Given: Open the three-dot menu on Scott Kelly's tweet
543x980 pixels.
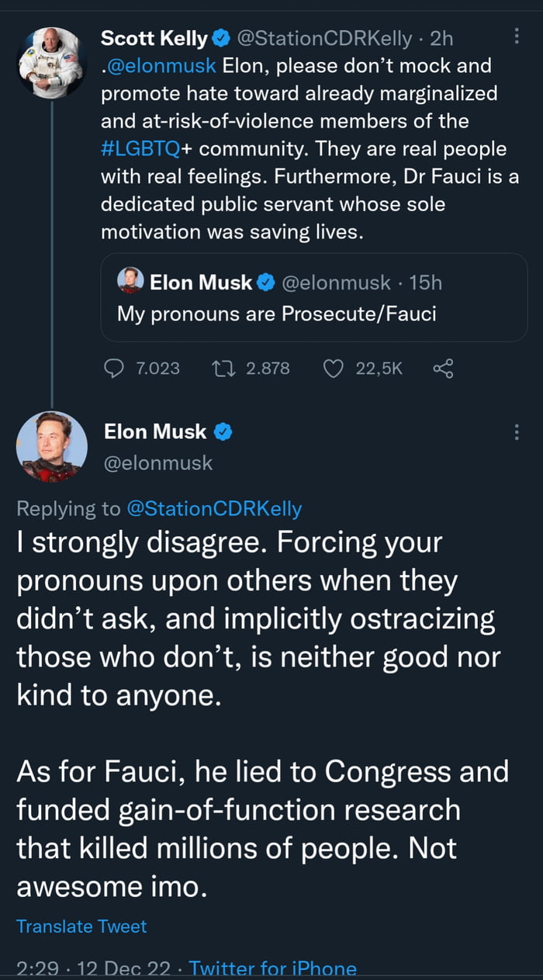Looking at the screenshot, I should (517, 37).
